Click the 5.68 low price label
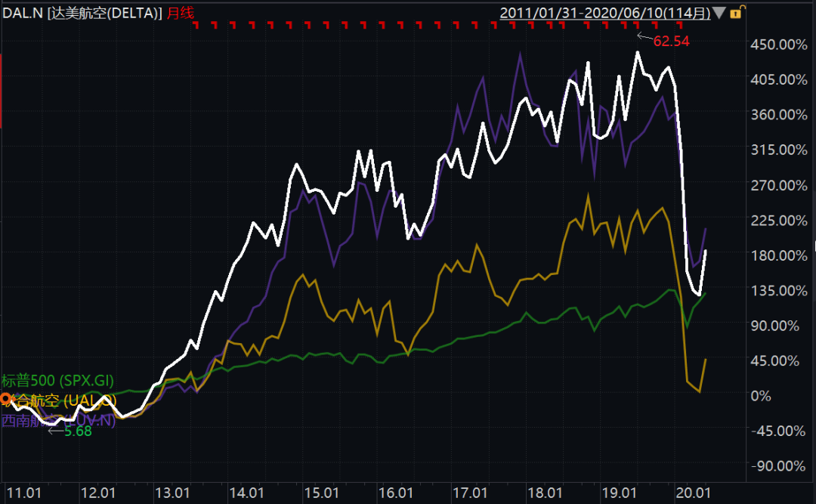This screenshot has height=504, width=816. pyautogui.click(x=77, y=431)
